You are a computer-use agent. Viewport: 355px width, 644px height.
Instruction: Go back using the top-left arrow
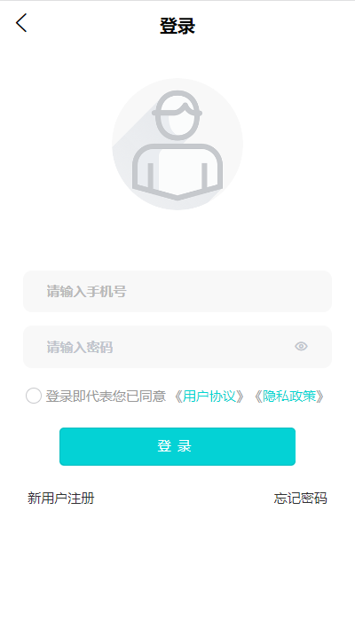(x=21, y=22)
